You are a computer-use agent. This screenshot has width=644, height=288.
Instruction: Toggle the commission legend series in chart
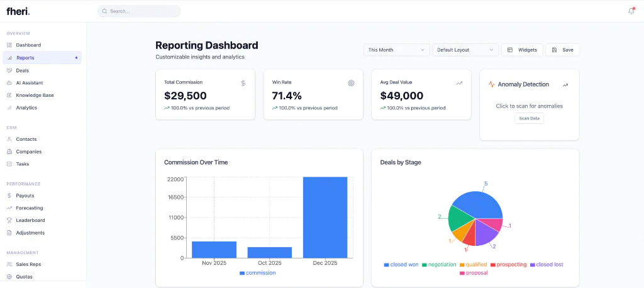(257, 273)
